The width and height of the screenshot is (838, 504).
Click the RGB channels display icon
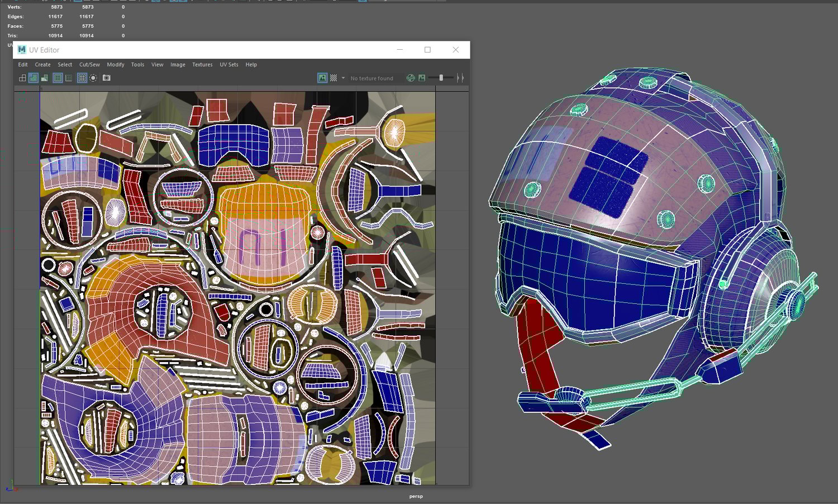pyautogui.click(x=411, y=78)
